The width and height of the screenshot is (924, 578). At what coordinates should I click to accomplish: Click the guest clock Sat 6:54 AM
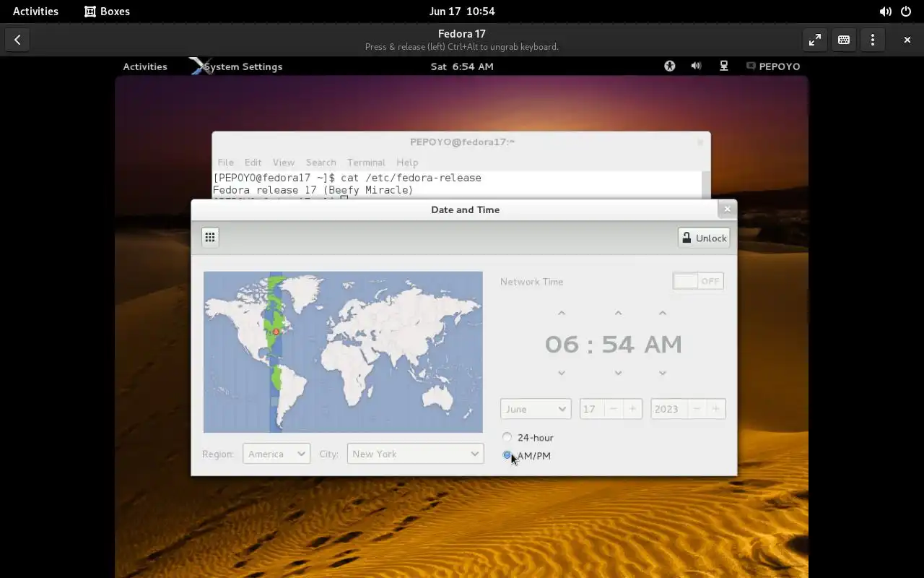point(462,66)
